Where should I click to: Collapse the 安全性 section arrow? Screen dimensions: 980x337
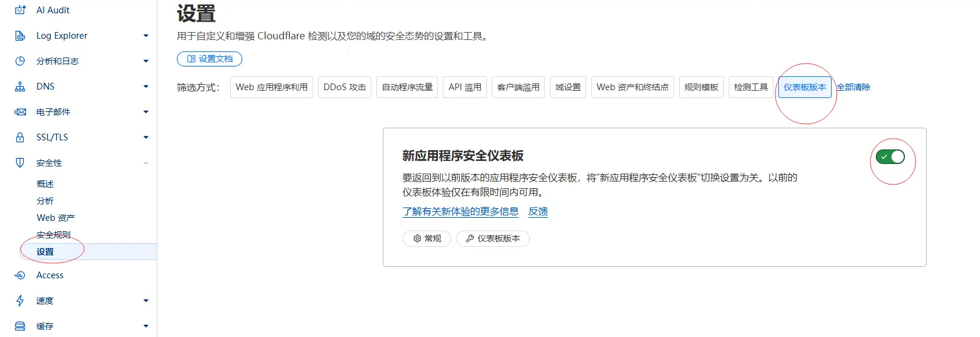[x=146, y=163]
